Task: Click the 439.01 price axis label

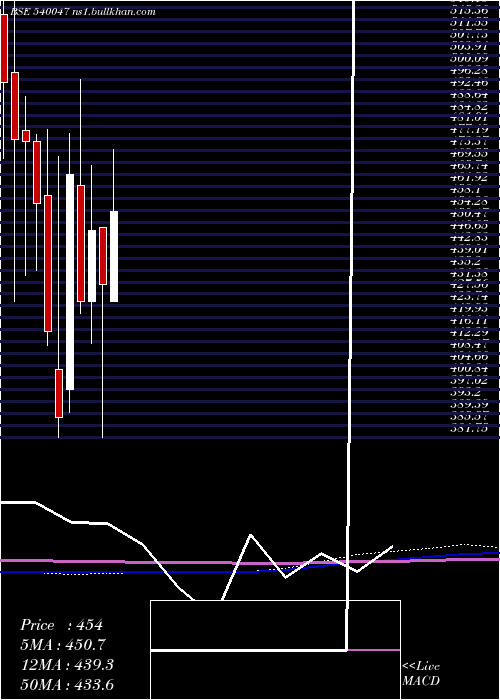Action: (x=468, y=250)
